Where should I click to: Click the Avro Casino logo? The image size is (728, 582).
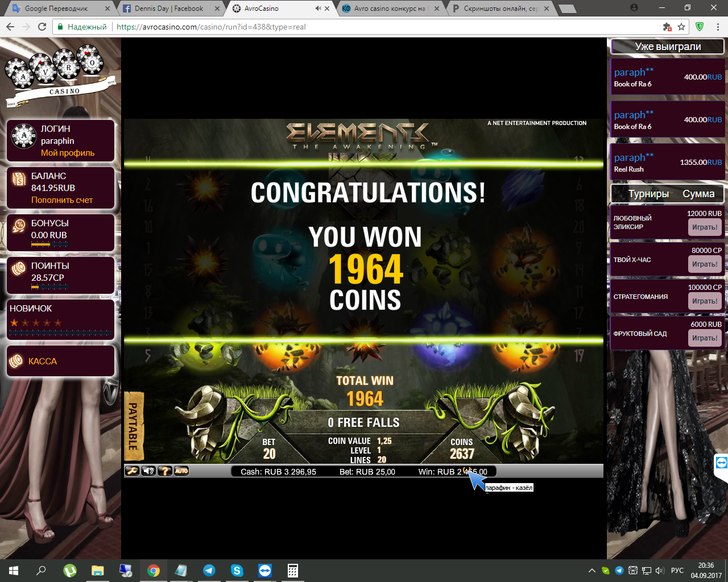(61, 76)
